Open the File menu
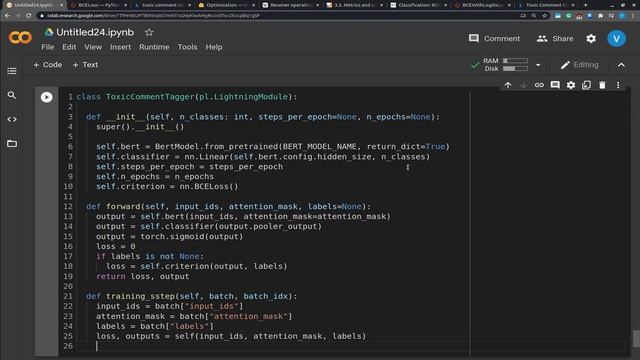 [48, 47]
